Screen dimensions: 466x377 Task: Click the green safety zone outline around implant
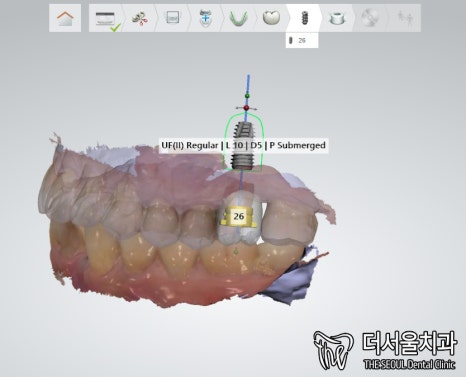pos(243,141)
